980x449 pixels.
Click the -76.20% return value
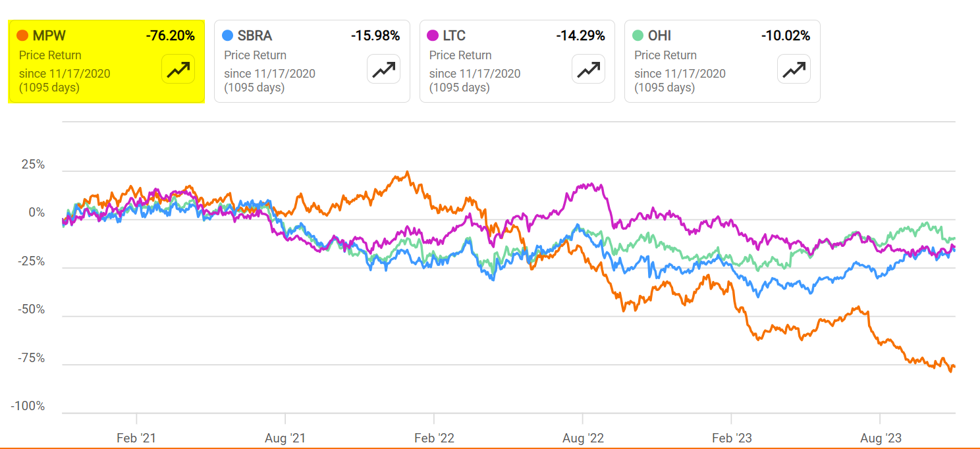(x=170, y=36)
